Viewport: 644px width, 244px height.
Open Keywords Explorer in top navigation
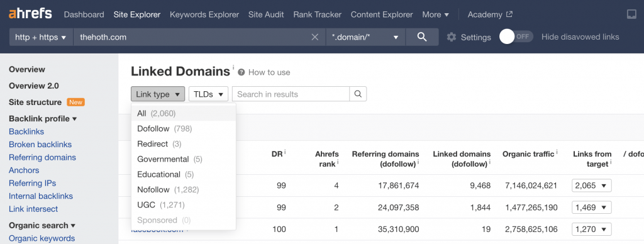click(x=204, y=14)
